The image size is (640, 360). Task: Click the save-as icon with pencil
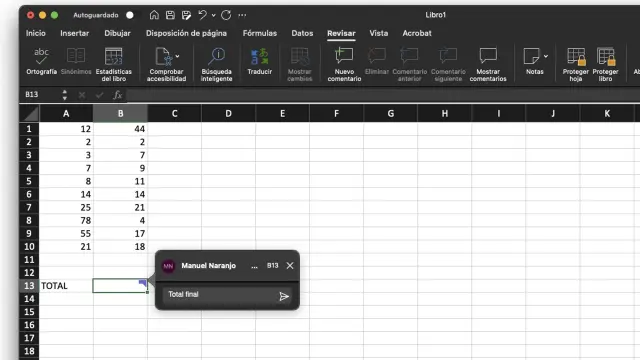click(186, 15)
